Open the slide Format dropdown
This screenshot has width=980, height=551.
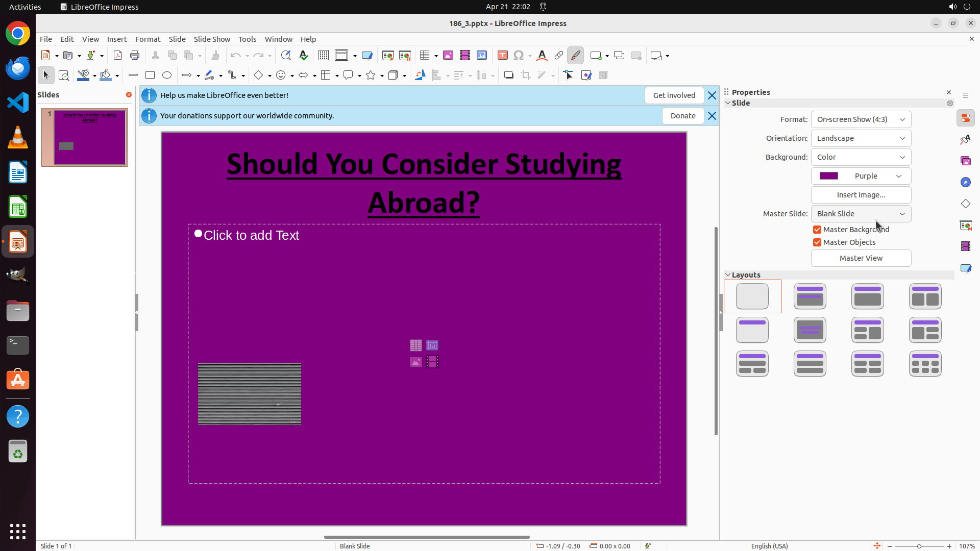861,119
